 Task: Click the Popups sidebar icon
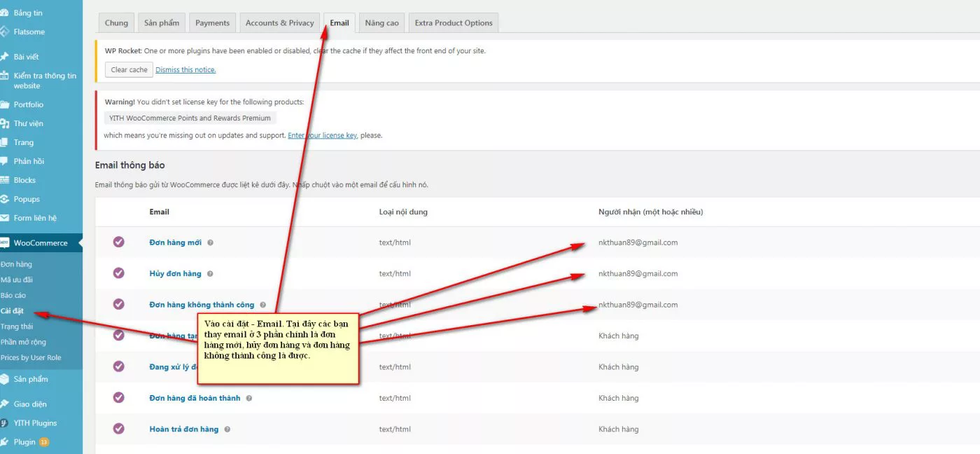7,198
